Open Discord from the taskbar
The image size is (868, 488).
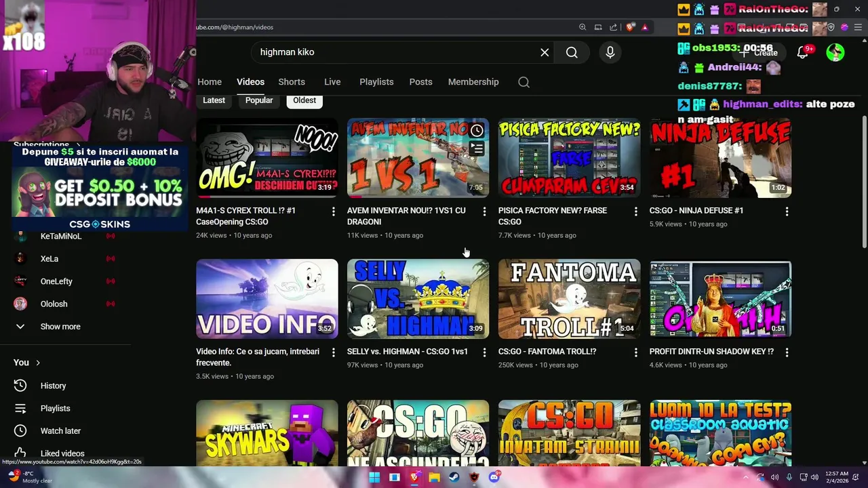pyautogui.click(x=494, y=477)
